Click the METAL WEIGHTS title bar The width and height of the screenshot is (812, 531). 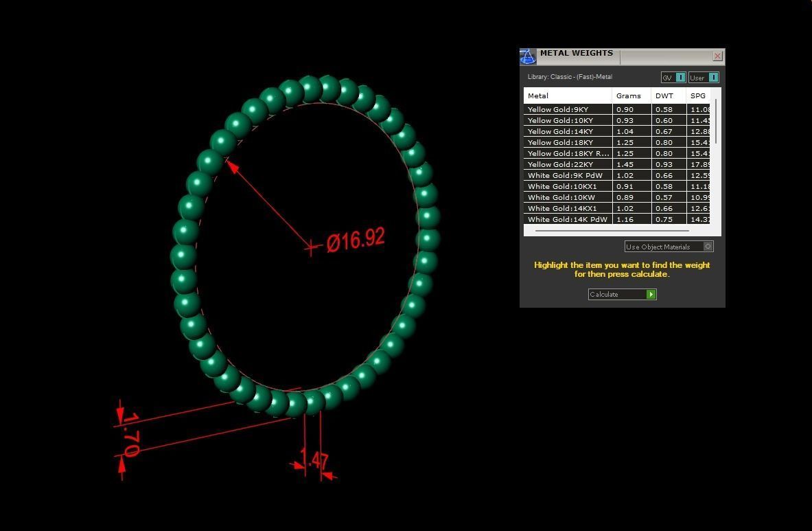click(621, 56)
